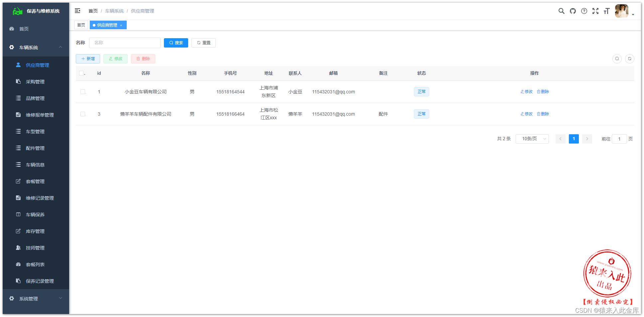Click the 套餐列表 dashboard icon
Viewport: 644px width, 317px height.
(x=18, y=264)
